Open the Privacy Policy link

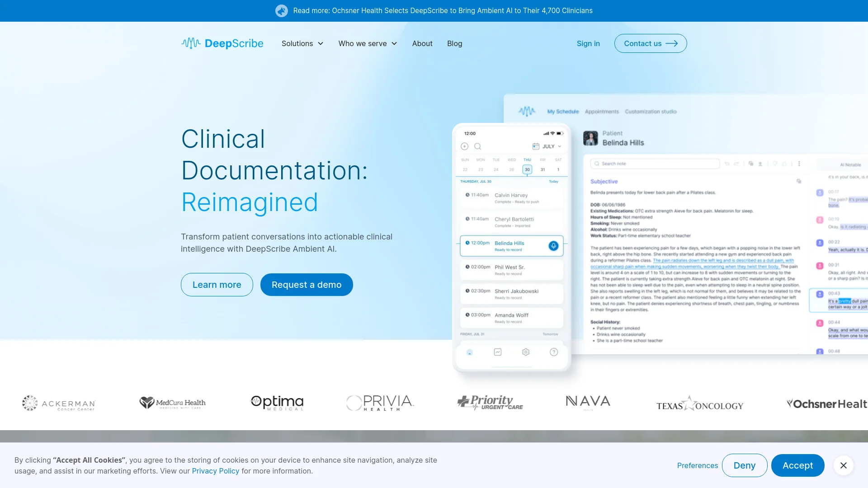pyautogui.click(x=216, y=471)
